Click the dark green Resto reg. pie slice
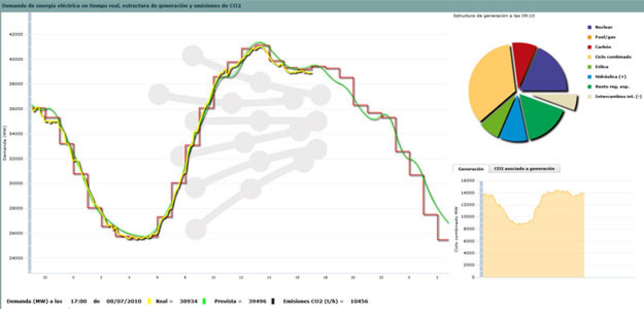644x309 pixels. [541, 119]
